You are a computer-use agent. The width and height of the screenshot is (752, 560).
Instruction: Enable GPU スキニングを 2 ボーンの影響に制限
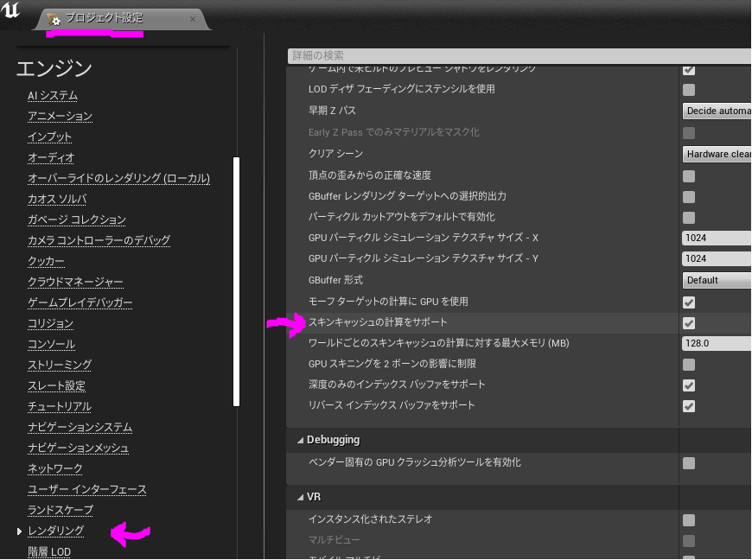tap(689, 365)
